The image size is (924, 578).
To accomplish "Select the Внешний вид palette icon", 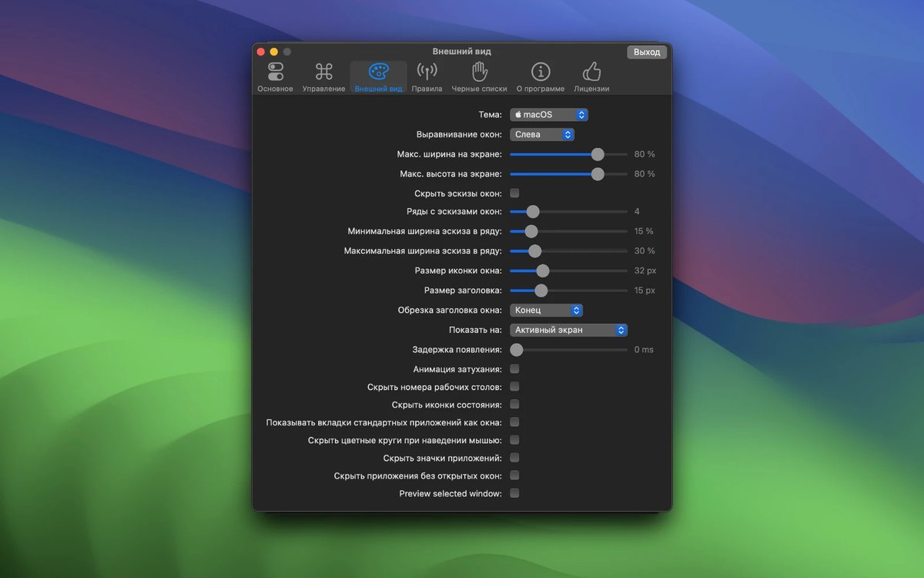I will 378,72.
